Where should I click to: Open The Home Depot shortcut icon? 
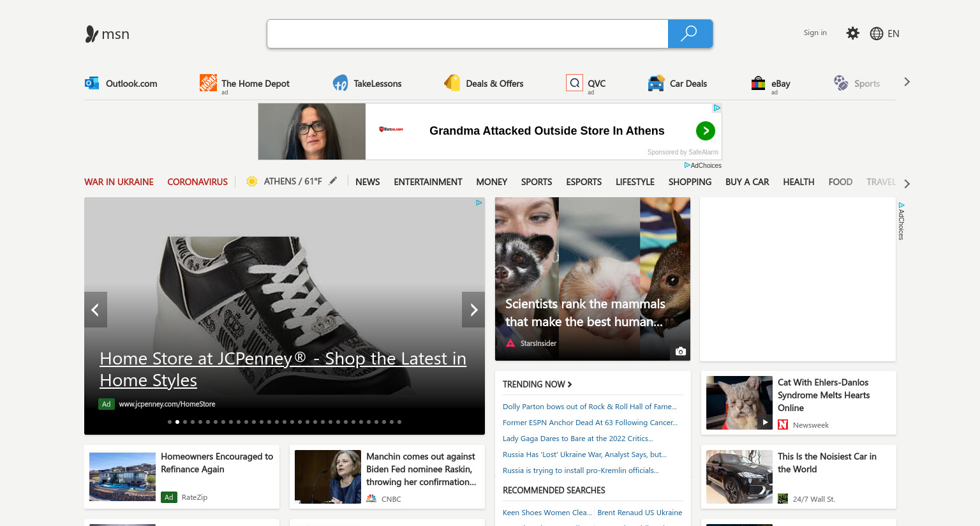[208, 83]
